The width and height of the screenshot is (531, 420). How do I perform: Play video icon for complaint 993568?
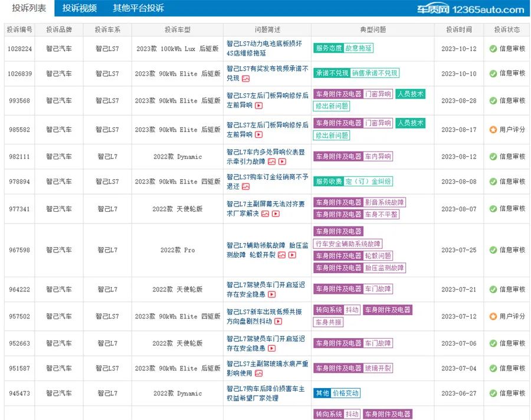(258, 106)
